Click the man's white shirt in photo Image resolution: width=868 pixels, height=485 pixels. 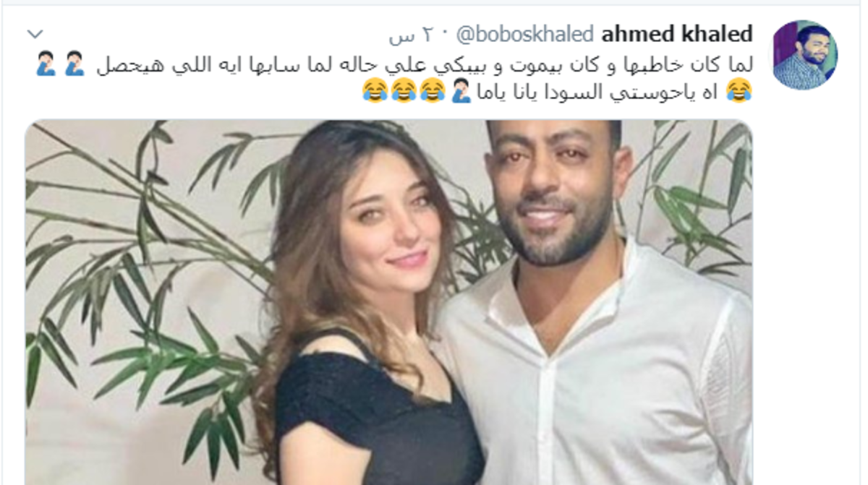593,376
